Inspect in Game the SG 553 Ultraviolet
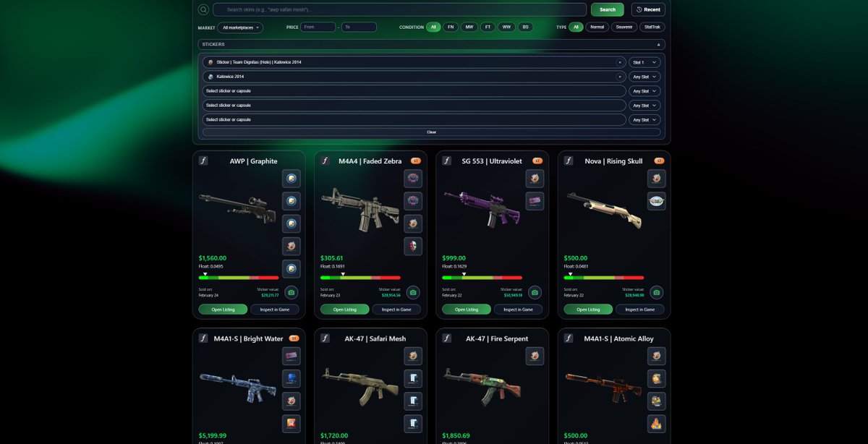This screenshot has width=868, height=444. (518, 309)
